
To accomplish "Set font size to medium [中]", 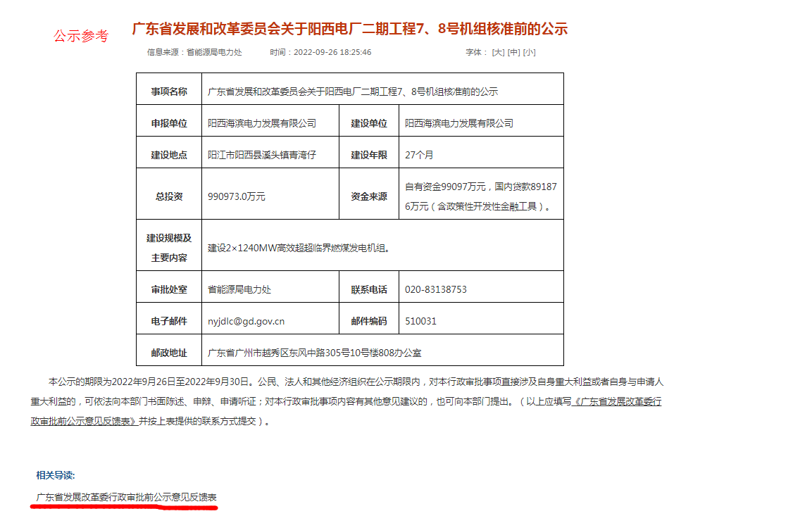I will point(513,52).
